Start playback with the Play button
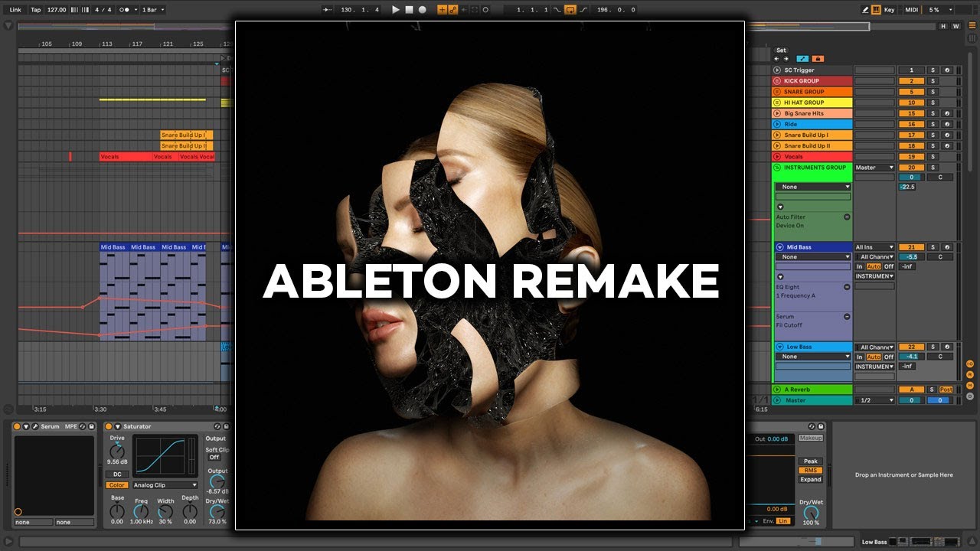 tap(396, 10)
